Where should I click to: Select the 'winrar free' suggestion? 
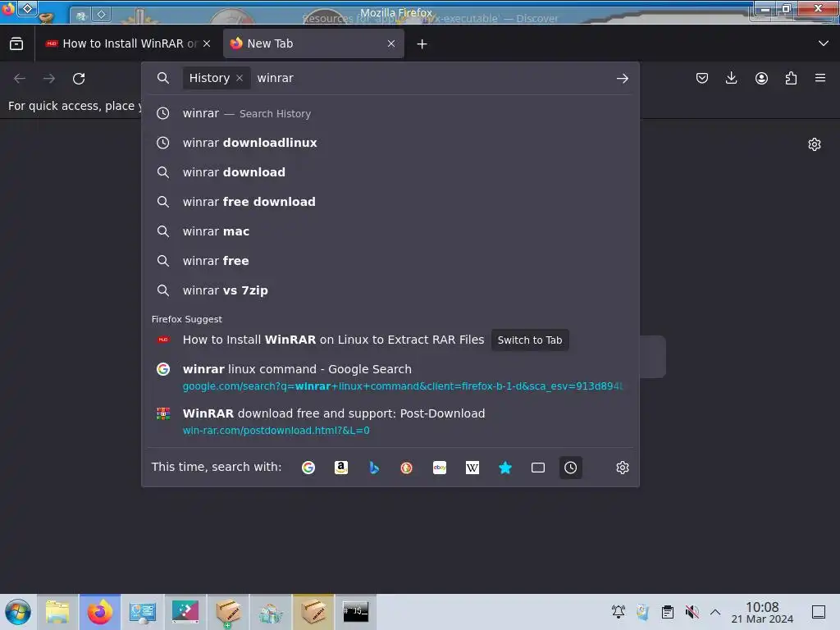coord(390,261)
